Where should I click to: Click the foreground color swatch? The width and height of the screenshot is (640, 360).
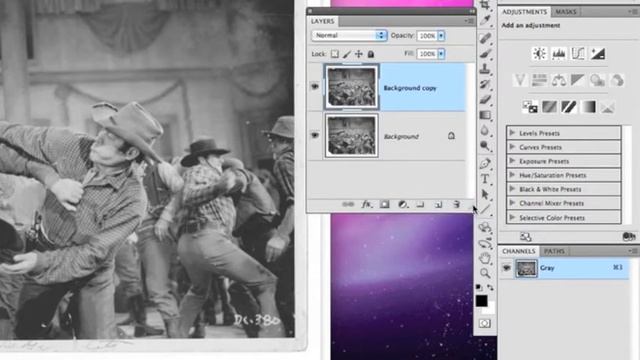481,300
